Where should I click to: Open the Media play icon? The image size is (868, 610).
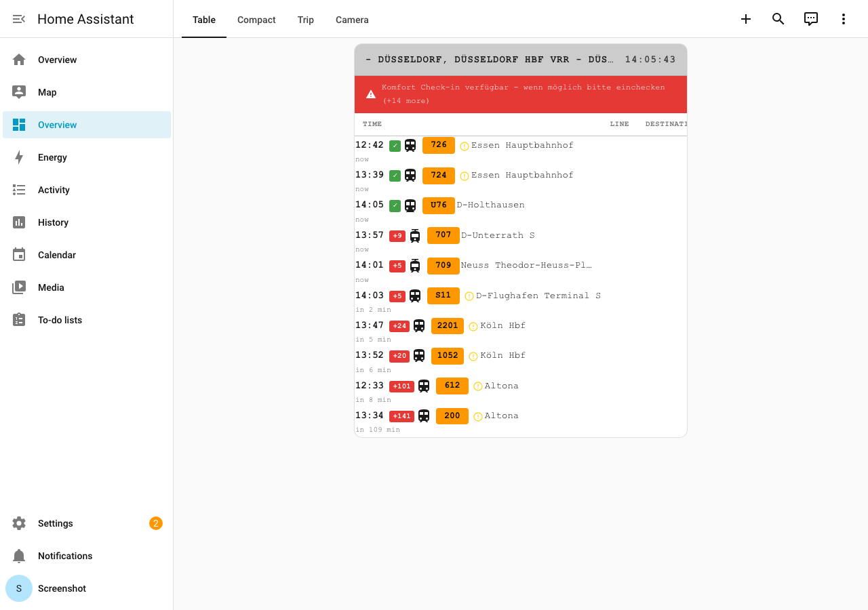click(x=19, y=287)
